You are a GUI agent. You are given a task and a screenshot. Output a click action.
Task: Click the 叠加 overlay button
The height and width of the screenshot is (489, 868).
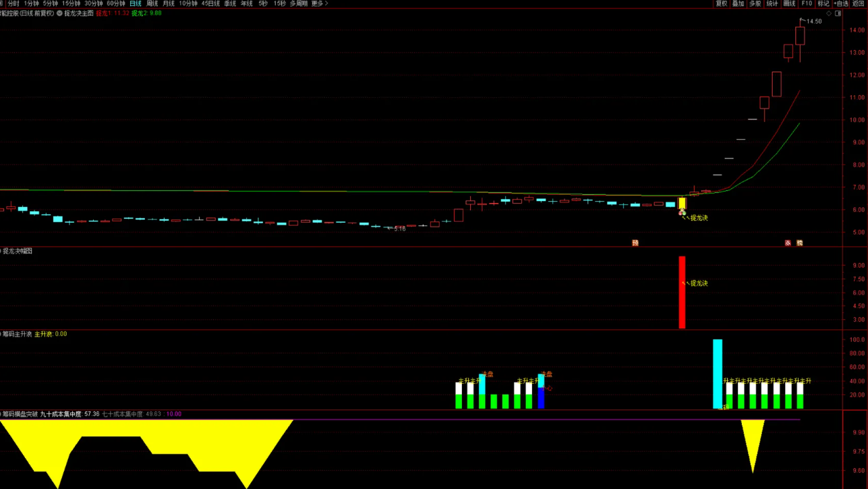(x=739, y=4)
